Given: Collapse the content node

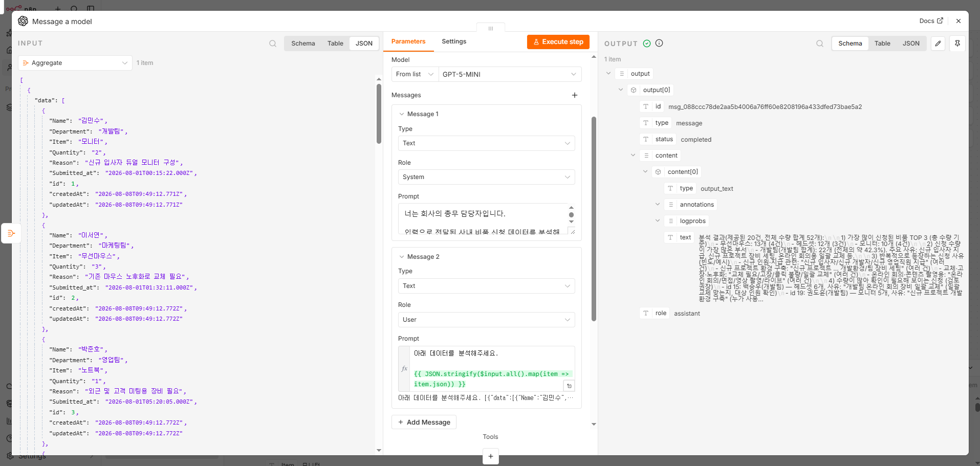Looking at the screenshot, I should point(633,156).
